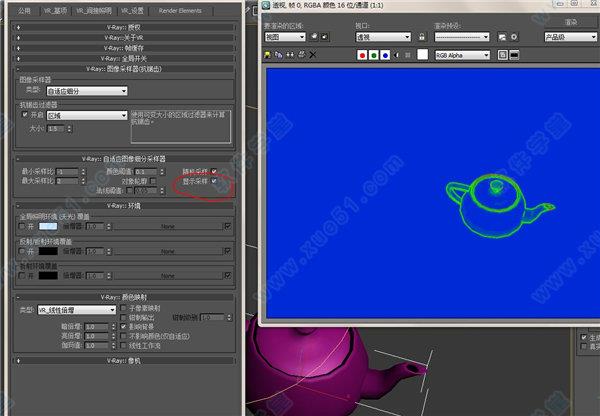Open the 视口 dropdown showing 透视
600x416 pixels.
click(x=383, y=37)
